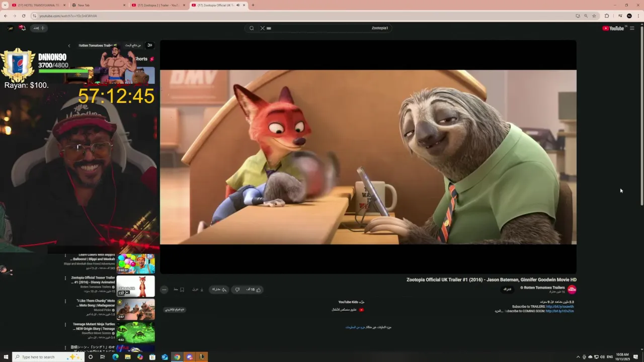Open options for Ninja Turtles video item
This screenshot has width=644, height=362.
pyautogui.click(x=65, y=325)
